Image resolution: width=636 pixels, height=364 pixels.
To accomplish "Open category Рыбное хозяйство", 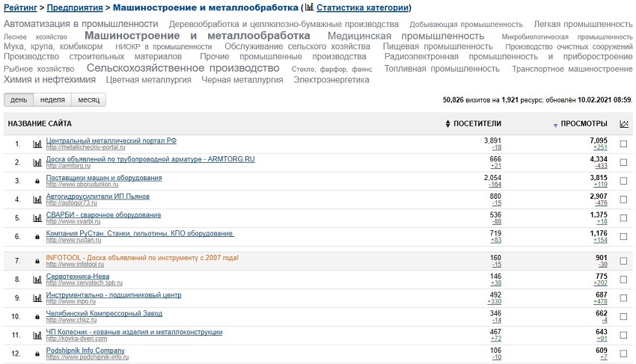I will coord(39,69).
